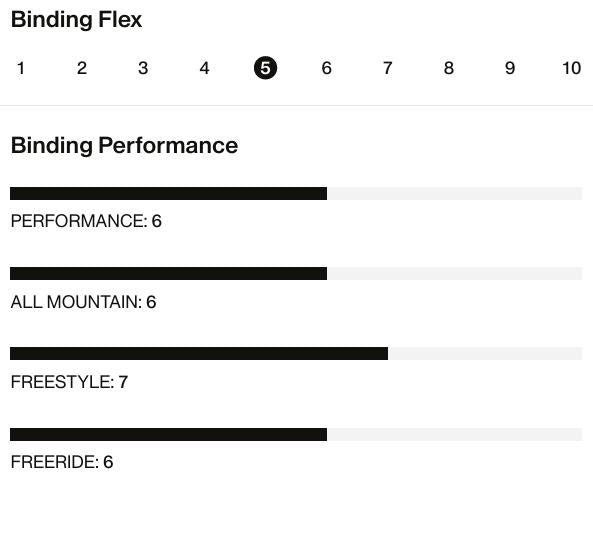Click the Binding Performance heading
The image size is (593, 542).
(124, 146)
